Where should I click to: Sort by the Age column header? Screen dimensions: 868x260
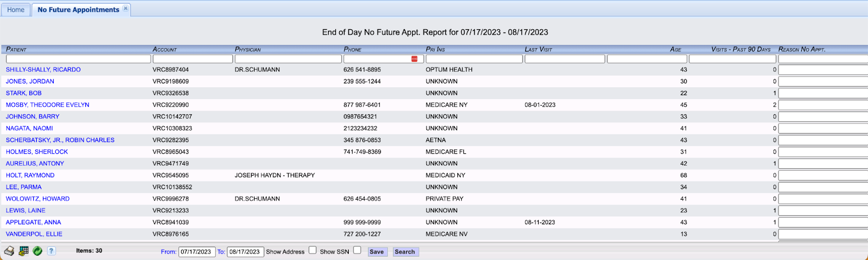point(675,49)
